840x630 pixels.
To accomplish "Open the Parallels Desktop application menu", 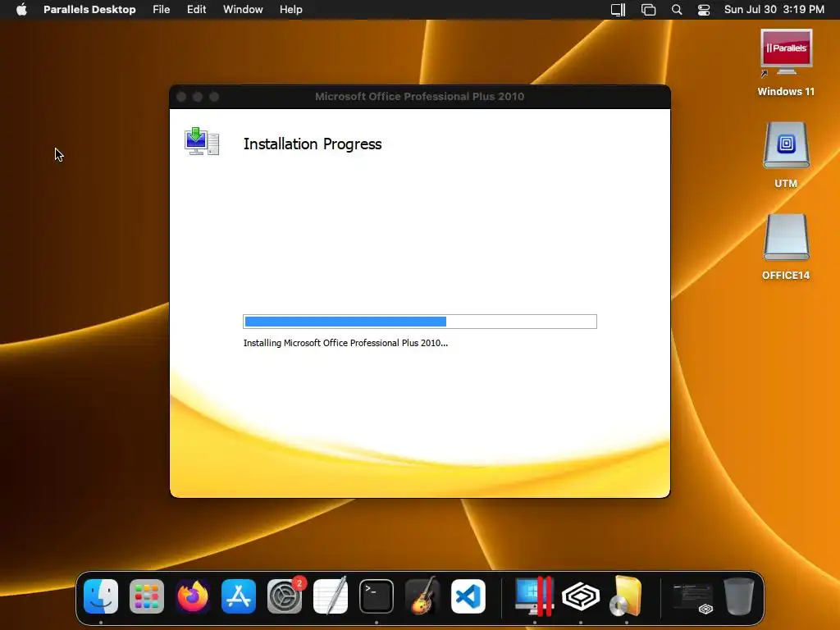I will pyautogui.click(x=89, y=10).
